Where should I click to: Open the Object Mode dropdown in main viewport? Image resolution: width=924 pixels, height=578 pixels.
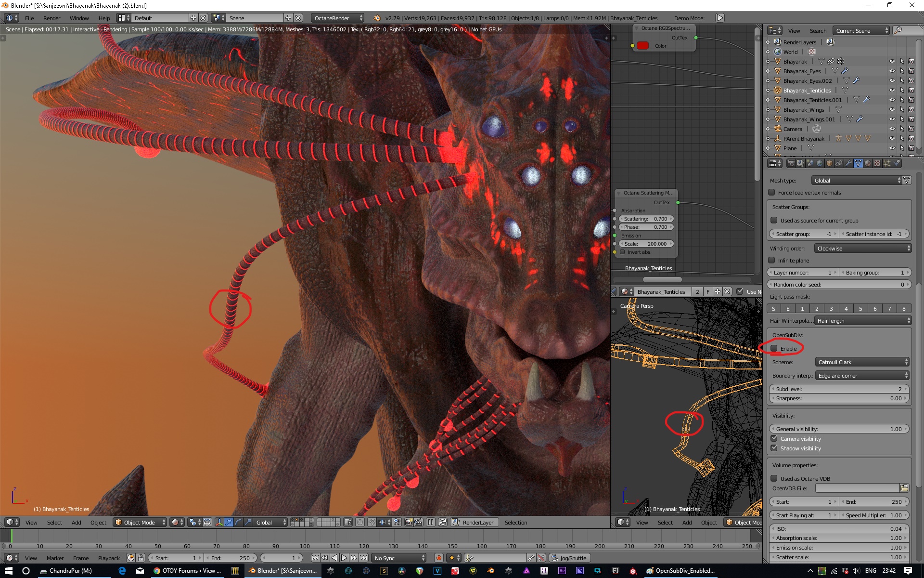[140, 522]
